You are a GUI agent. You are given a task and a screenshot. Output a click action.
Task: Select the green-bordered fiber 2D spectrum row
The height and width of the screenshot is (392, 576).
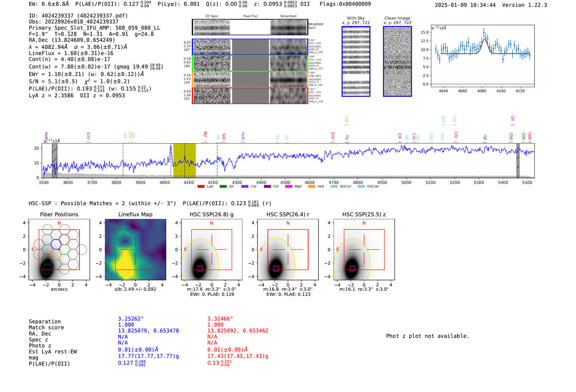250,63
